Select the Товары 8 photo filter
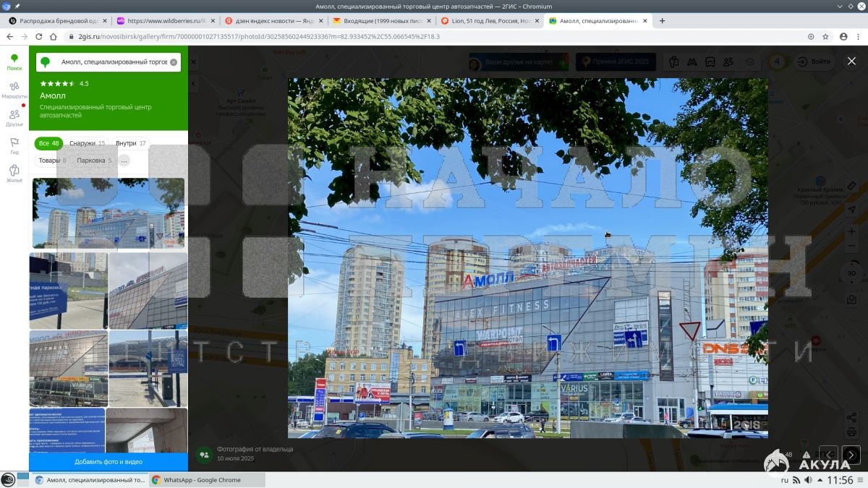 point(52,160)
